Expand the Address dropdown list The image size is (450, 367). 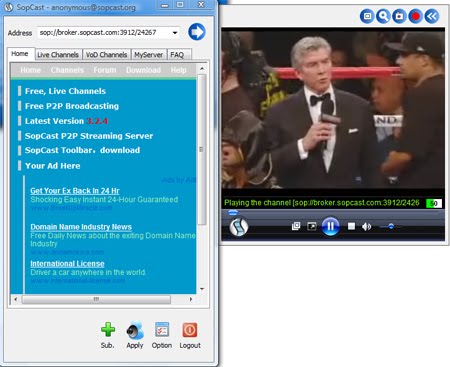(x=175, y=33)
